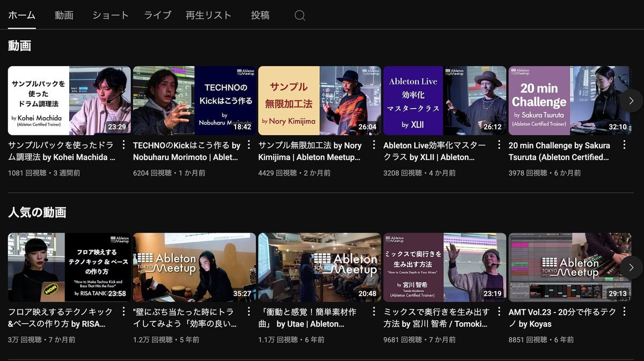The height and width of the screenshot is (361, 644).
Task: Select the ホーム tab
Action: point(22,15)
